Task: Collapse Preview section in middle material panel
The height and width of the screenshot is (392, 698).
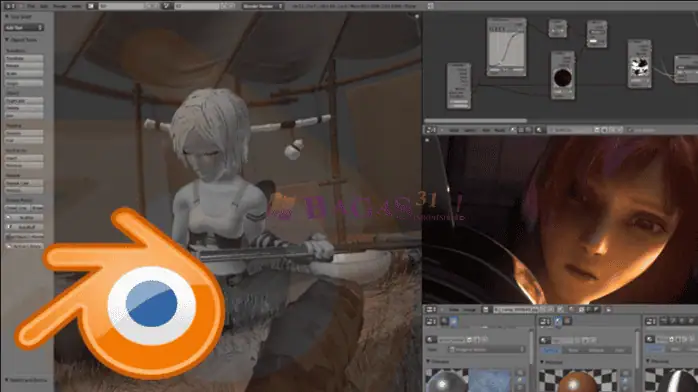Action: point(542,362)
